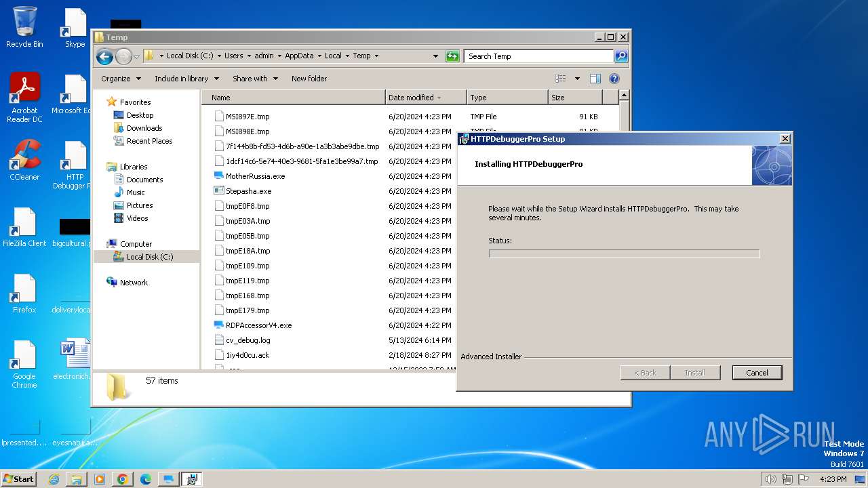Expand view options dropdown arrow
This screenshot has width=868, height=488.
(x=577, y=79)
